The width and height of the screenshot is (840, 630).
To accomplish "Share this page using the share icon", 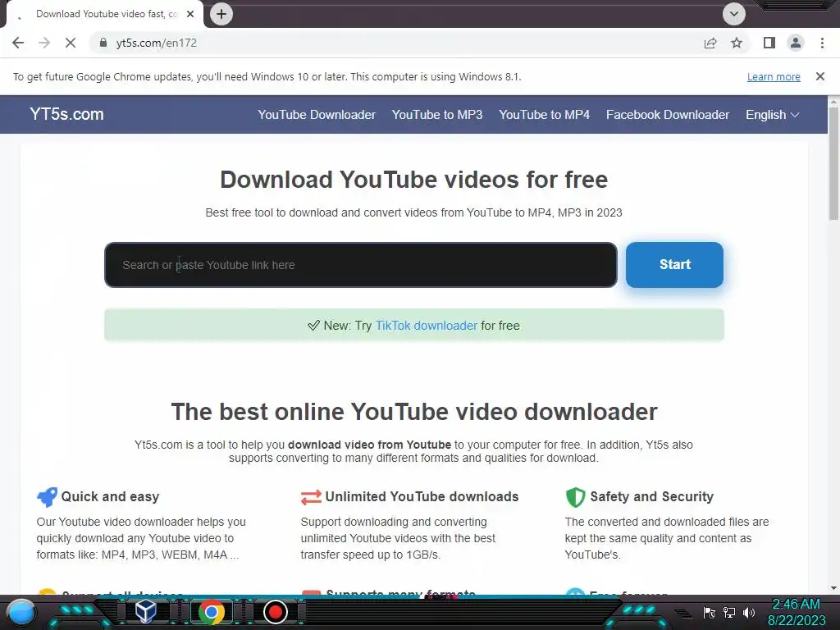I will 710,43.
